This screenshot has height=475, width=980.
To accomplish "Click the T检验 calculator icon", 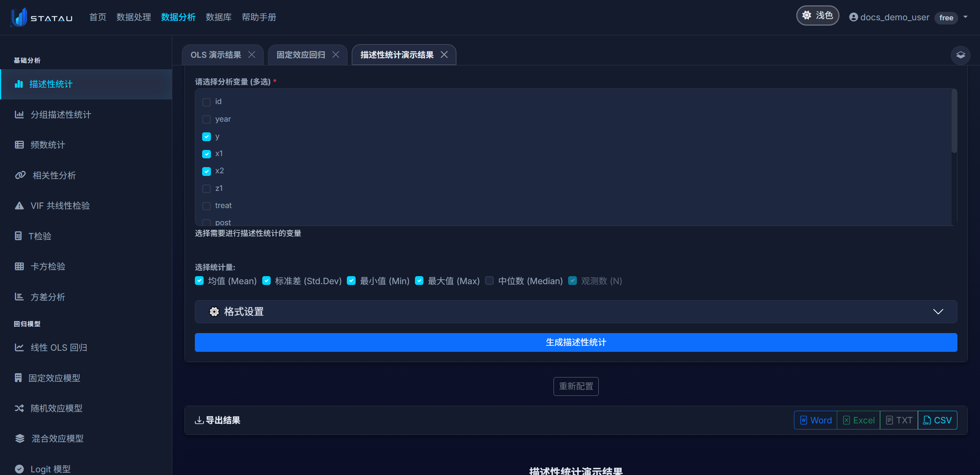I will [18, 236].
